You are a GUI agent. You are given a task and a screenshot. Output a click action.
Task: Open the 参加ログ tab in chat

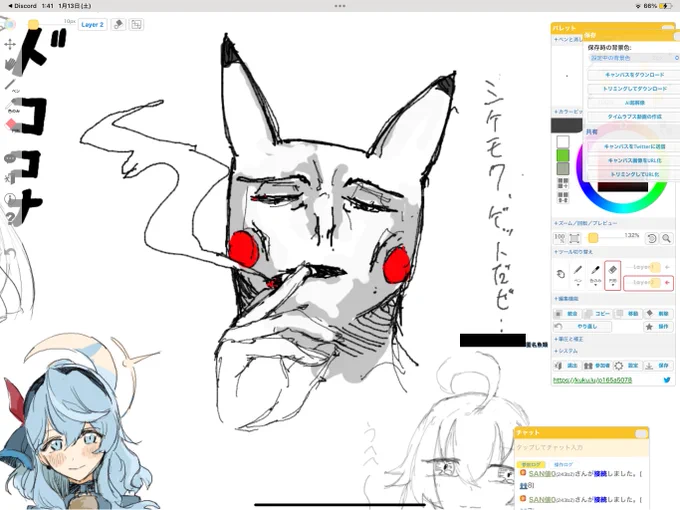click(x=531, y=464)
